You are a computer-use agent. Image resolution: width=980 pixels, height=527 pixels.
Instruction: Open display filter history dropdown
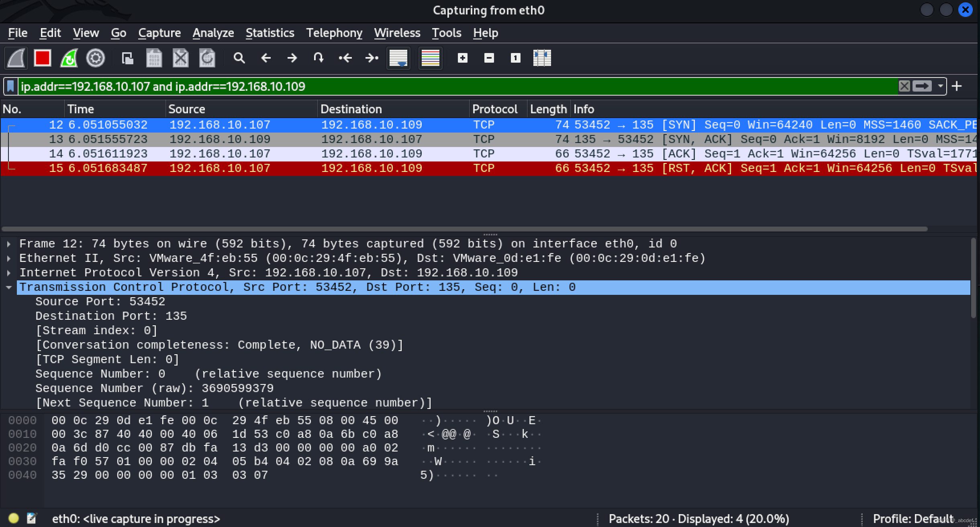[940, 86]
